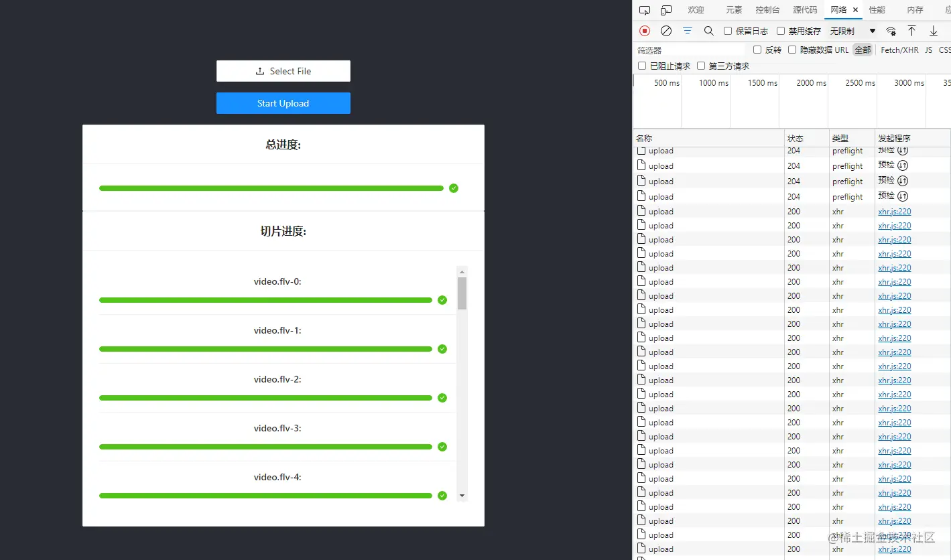Clear the network log
Screen dimensions: 951x560
pyautogui.click(x=666, y=31)
